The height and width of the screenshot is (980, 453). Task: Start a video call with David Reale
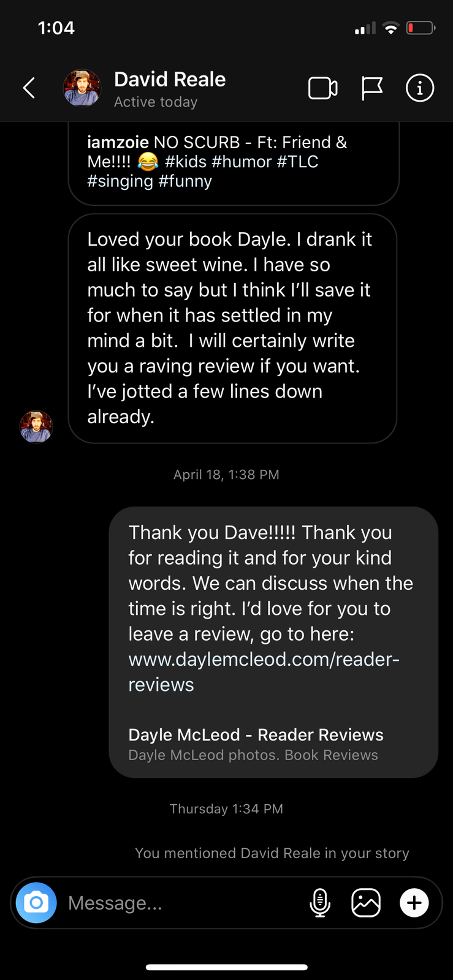click(x=322, y=88)
